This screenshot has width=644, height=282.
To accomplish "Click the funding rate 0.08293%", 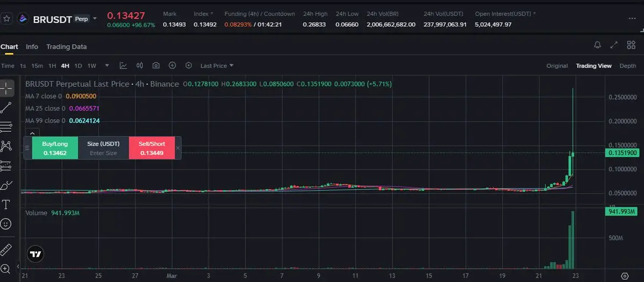I will pyautogui.click(x=238, y=25).
